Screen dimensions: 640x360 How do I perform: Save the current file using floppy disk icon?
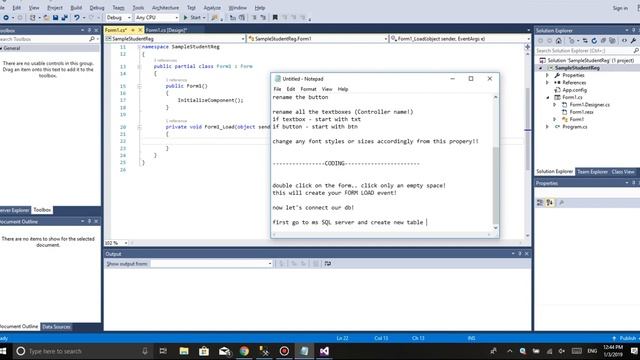pyautogui.click(x=56, y=18)
